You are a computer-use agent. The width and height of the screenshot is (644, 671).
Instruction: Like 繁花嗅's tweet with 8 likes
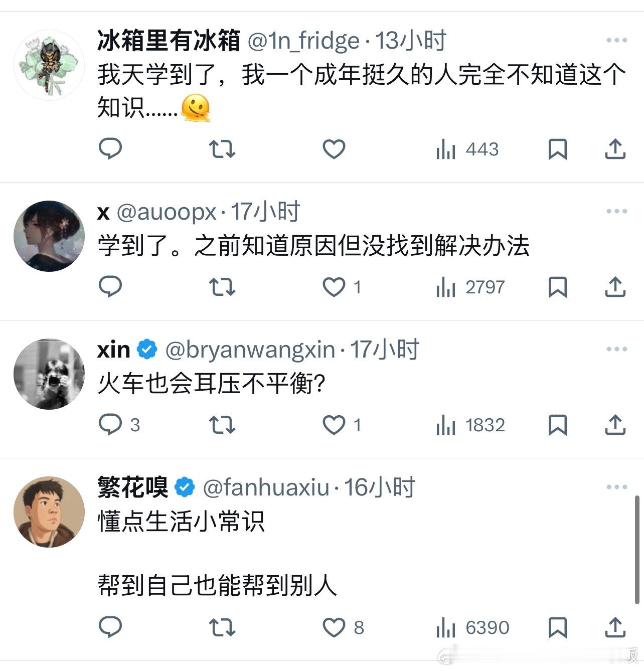click(334, 627)
